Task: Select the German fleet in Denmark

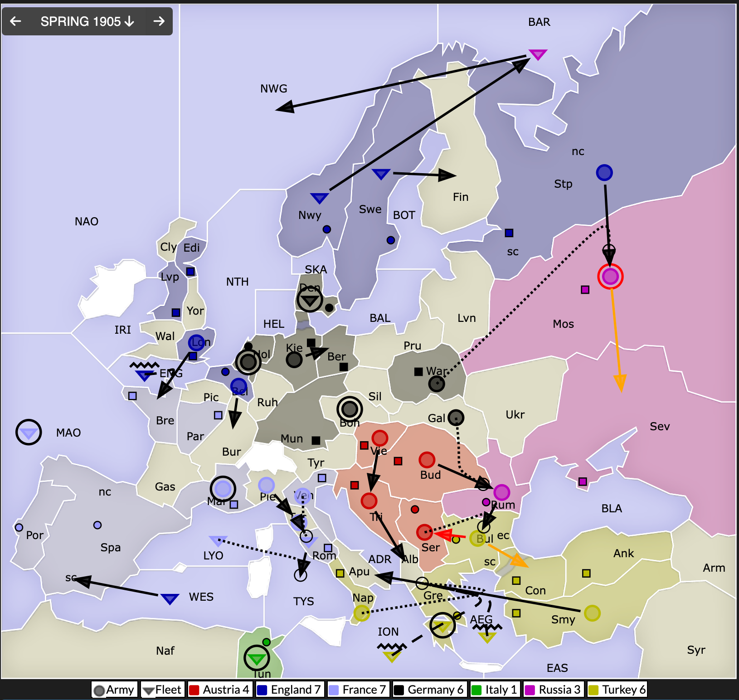Action: click(x=310, y=300)
